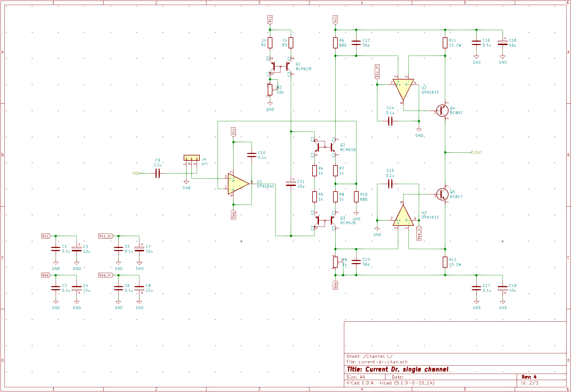571x392 pixels.
Task: Click the Vee_hi label near C6
Action: click(105, 275)
